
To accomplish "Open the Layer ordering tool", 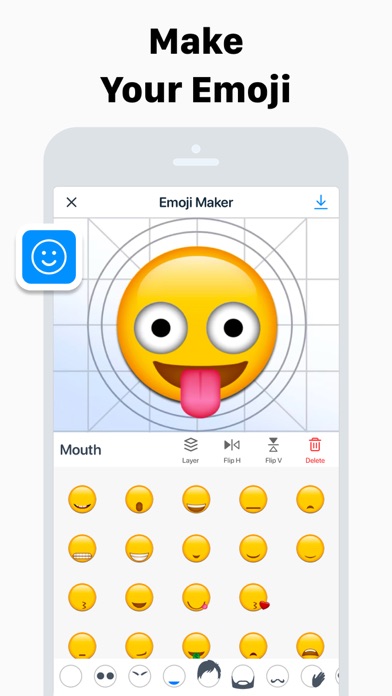I will (x=190, y=451).
